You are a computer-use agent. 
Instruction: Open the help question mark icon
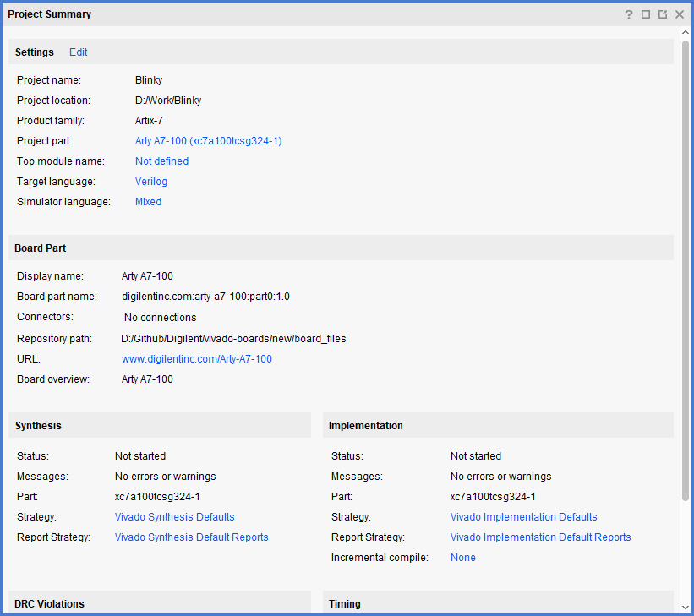click(629, 14)
